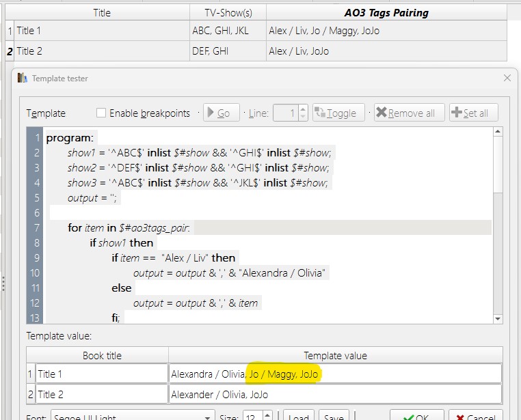Click inside the Line number field
The height and width of the screenshot is (420, 521).
[x=286, y=113]
